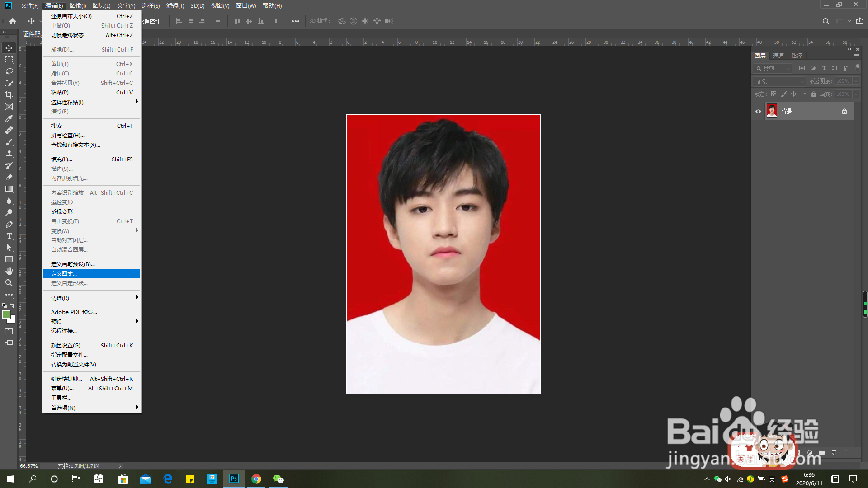Select the Zoom tool in toolbar
Screen dimensions: 868x488
[x=9, y=283]
